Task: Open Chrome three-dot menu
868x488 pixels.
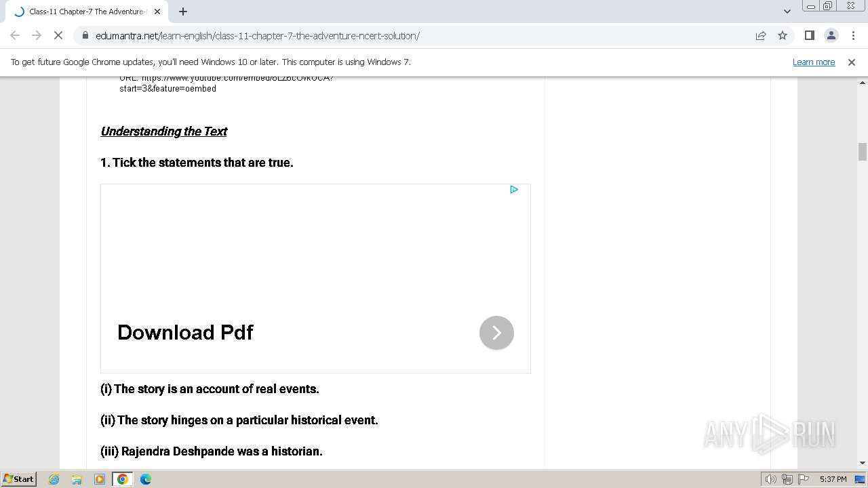Action: (852, 35)
